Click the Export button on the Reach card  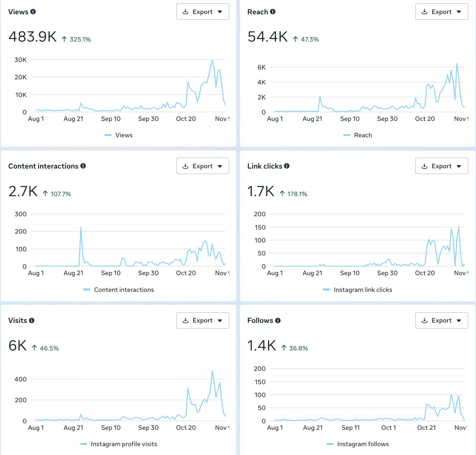[x=442, y=12]
